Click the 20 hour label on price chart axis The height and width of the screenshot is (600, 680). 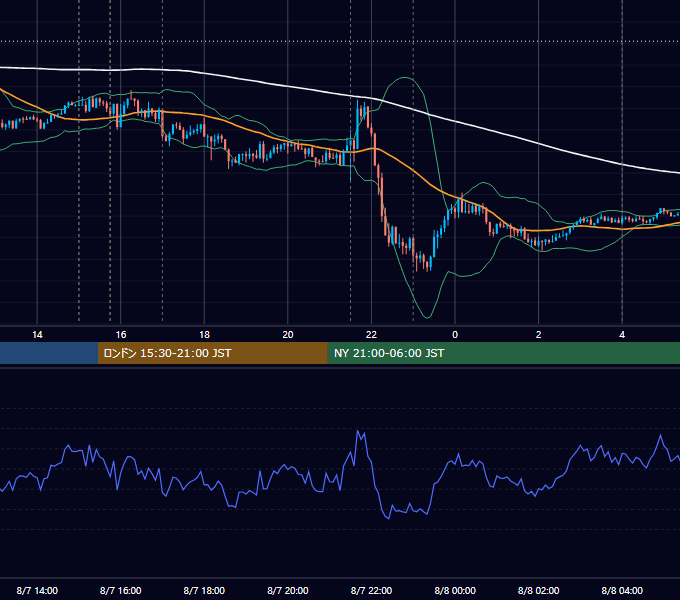point(288,335)
